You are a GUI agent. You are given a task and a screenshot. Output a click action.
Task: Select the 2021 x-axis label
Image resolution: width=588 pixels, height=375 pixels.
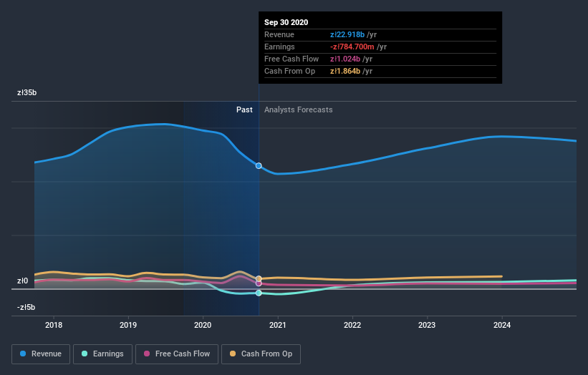(x=277, y=325)
